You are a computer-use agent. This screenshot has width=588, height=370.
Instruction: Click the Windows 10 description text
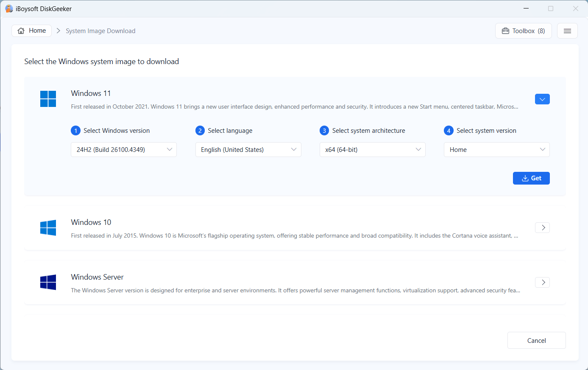pyautogui.click(x=295, y=236)
